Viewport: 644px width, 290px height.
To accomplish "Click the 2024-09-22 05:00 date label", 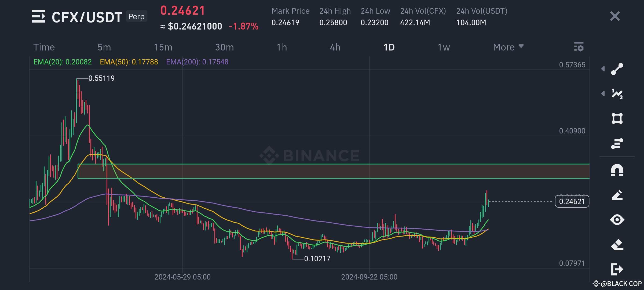I will click(x=369, y=277).
